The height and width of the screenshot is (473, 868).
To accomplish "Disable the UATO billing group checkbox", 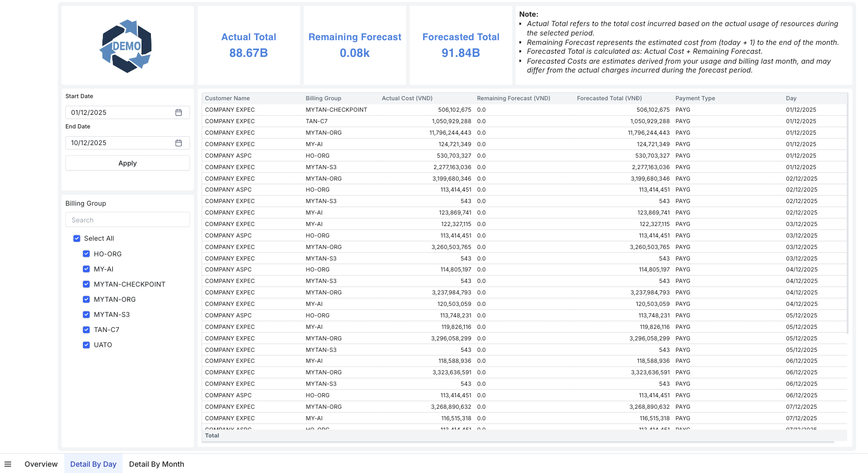I will coord(86,345).
